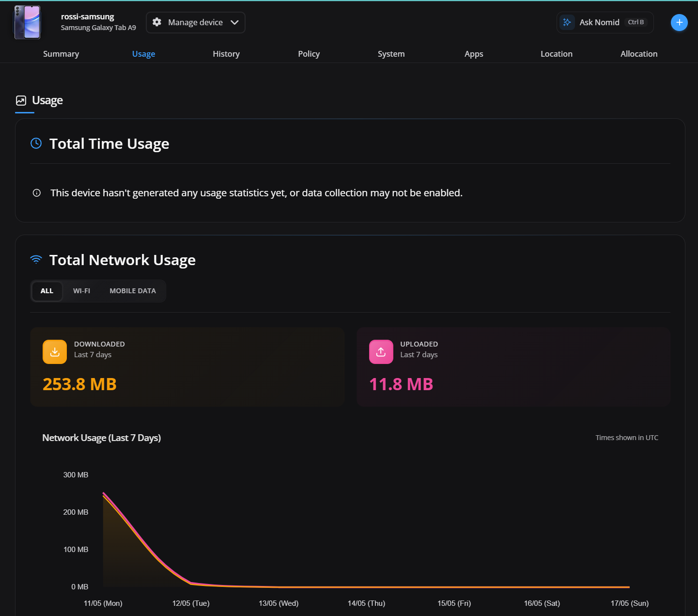This screenshot has width=698, height=616.
Task: Click the 11/05 (Mon) peak on chart
Action: (x=104, y=494)
